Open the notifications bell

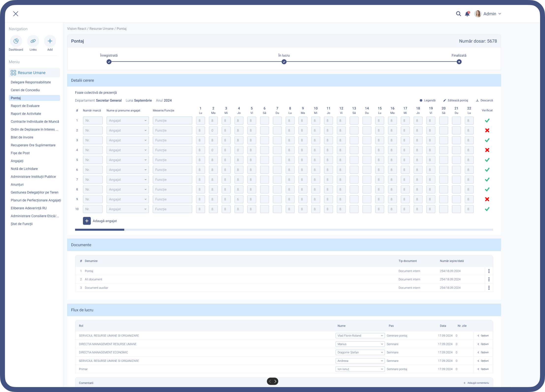pyautogui.click(x=467, y=14)
